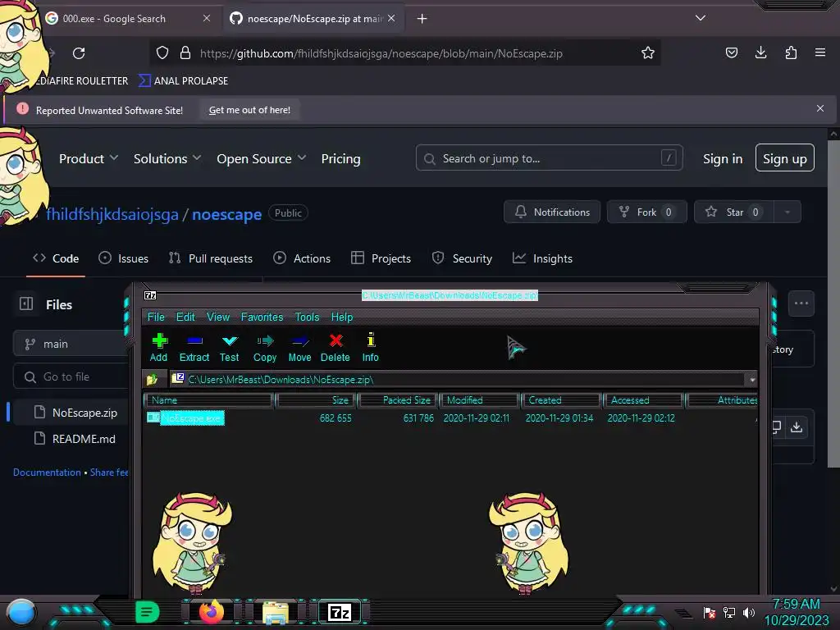The height and width of the screenshot is (630, 840).
Task: List all Firefox tabs chevron
Action: pos(701,18)
